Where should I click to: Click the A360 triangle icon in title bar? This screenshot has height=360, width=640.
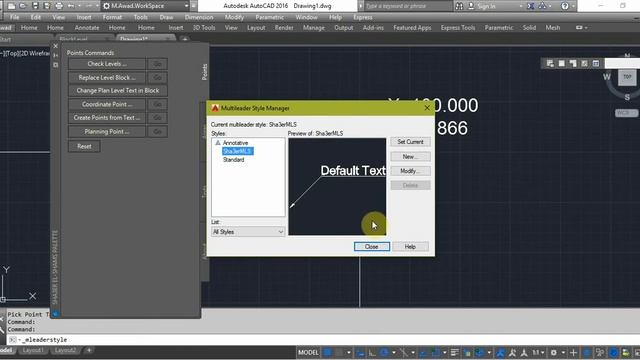pyautogui.click(x=542, y=6)
